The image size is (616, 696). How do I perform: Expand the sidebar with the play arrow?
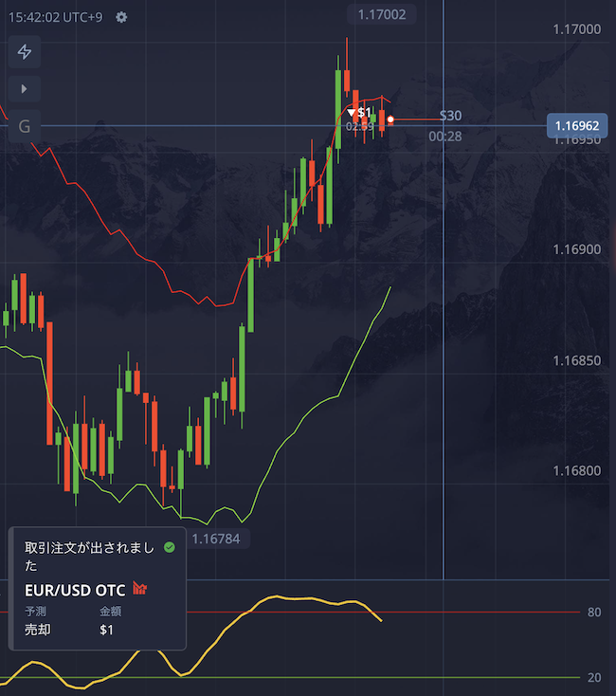[x=25, y=88]
